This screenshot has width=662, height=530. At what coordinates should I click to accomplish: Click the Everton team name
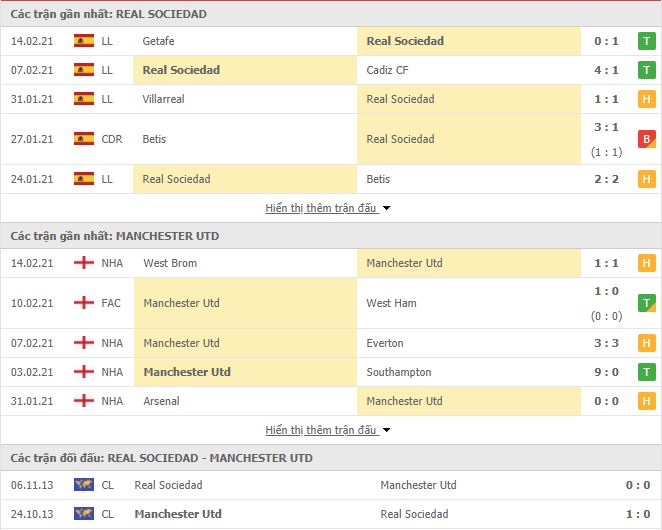(385, 343)
